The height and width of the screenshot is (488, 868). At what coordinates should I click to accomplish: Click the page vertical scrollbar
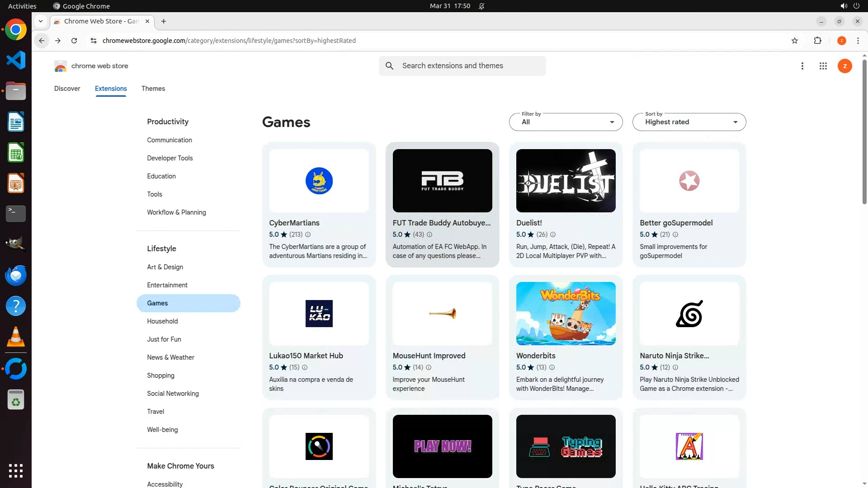coord(864,131)
